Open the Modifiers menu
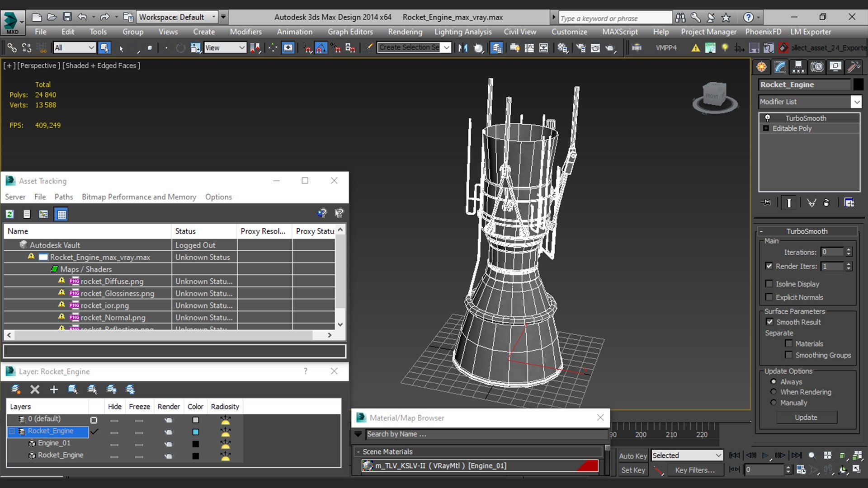Screen dimensions: 868x488 point(245,32)
